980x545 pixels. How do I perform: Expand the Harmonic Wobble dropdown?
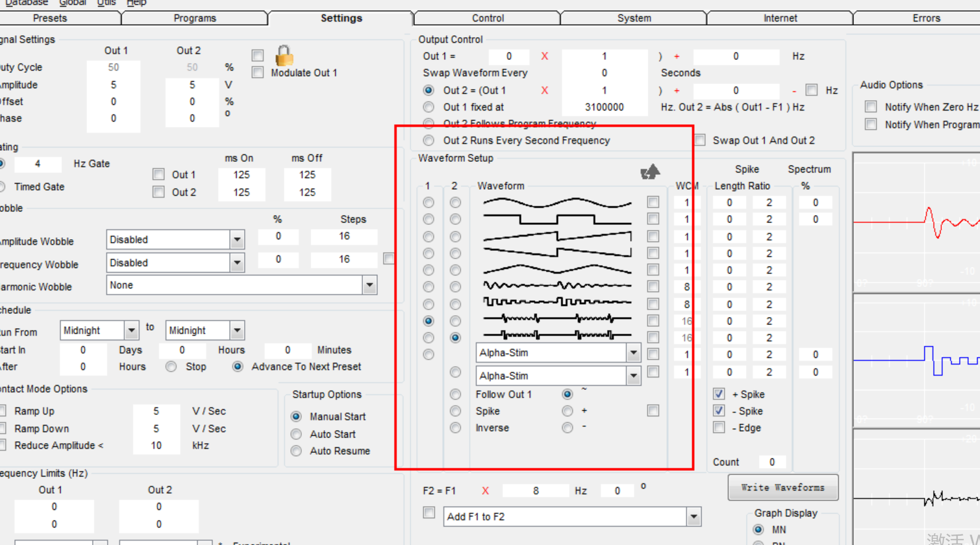[x=369, y=285]
